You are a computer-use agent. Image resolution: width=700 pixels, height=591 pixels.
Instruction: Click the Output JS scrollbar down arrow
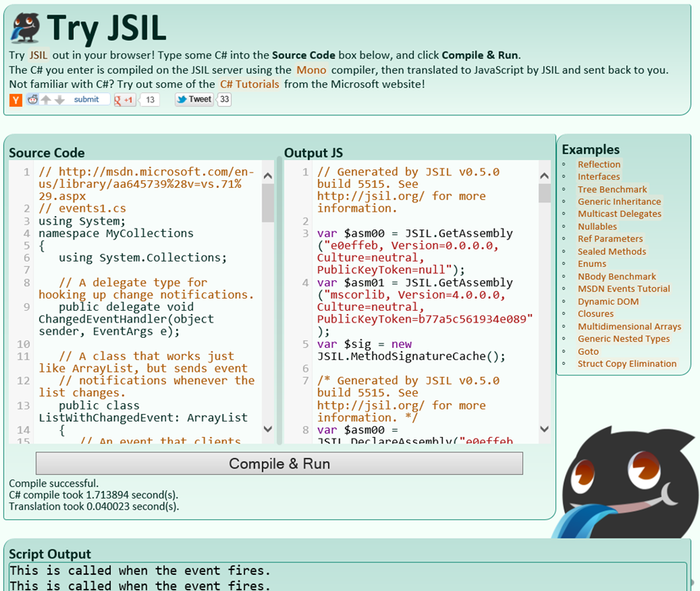(x=544, y=429)
